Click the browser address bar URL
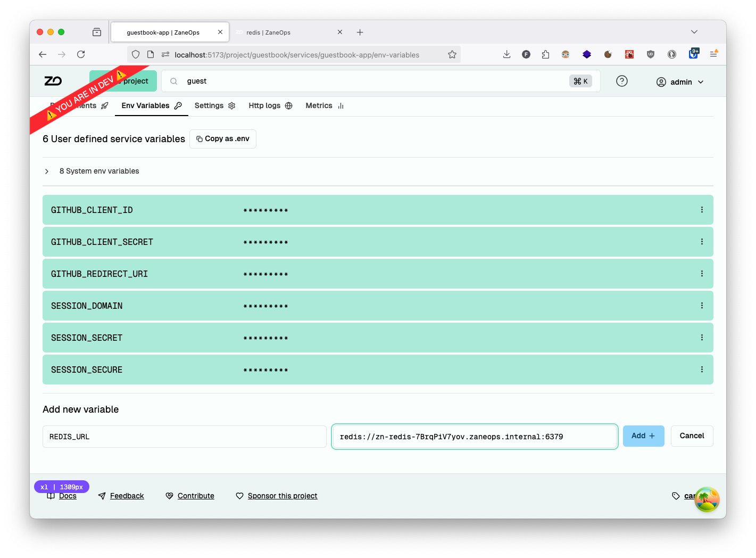 [297, 55]
